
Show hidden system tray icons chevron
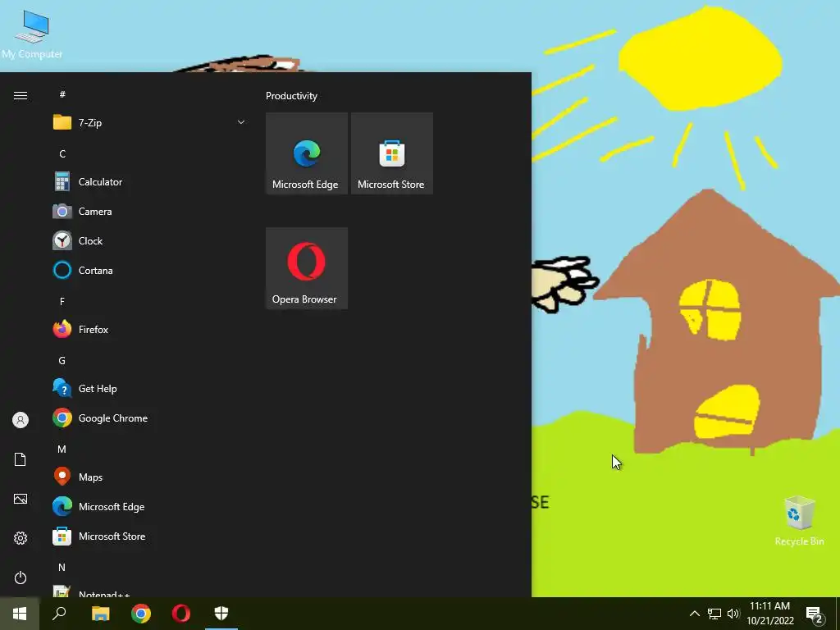(694, 614)
